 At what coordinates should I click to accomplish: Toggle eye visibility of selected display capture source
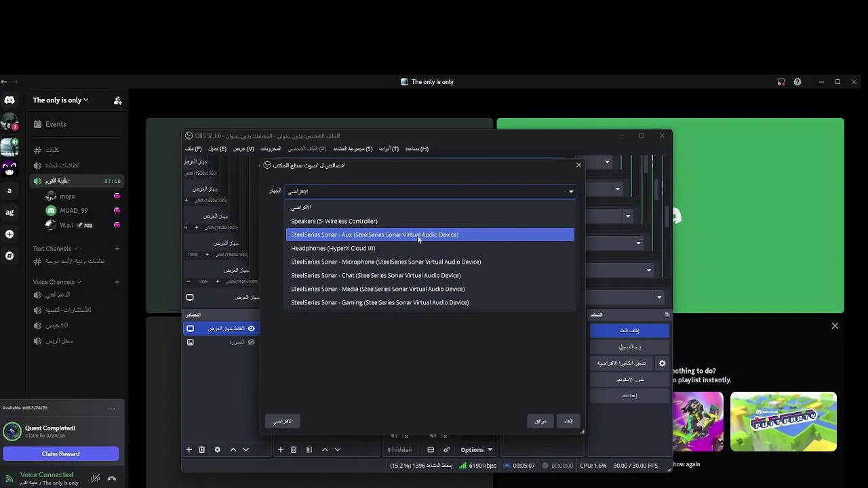251,329
